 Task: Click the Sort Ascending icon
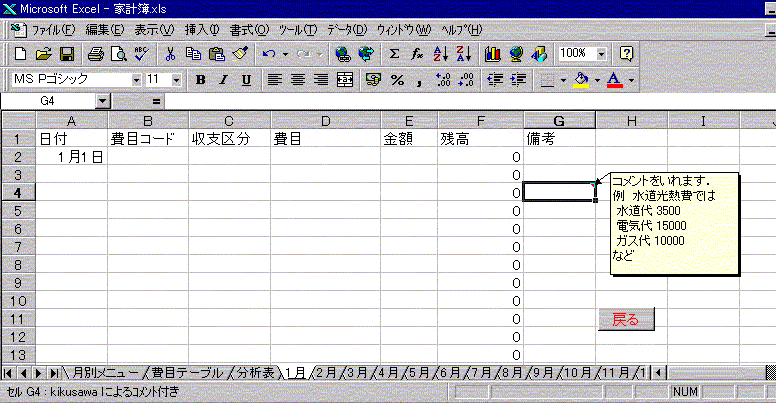[441, 53]
